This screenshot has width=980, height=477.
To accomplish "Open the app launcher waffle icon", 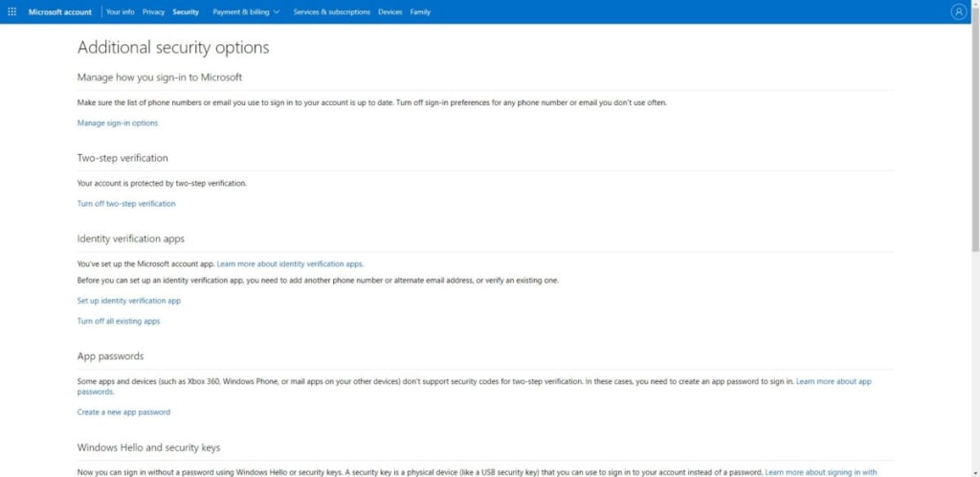I will click(x=11, y=11).
